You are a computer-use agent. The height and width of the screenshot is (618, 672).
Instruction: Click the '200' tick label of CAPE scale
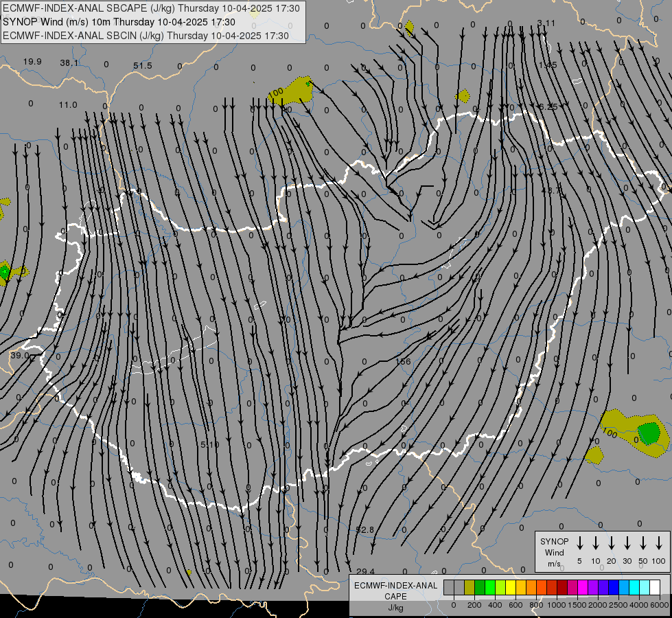point(474,605)
